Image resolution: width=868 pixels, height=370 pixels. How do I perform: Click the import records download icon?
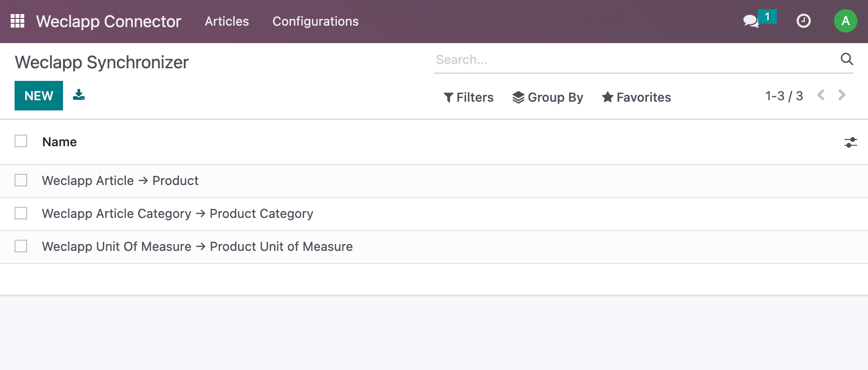[x=79, y=95]
